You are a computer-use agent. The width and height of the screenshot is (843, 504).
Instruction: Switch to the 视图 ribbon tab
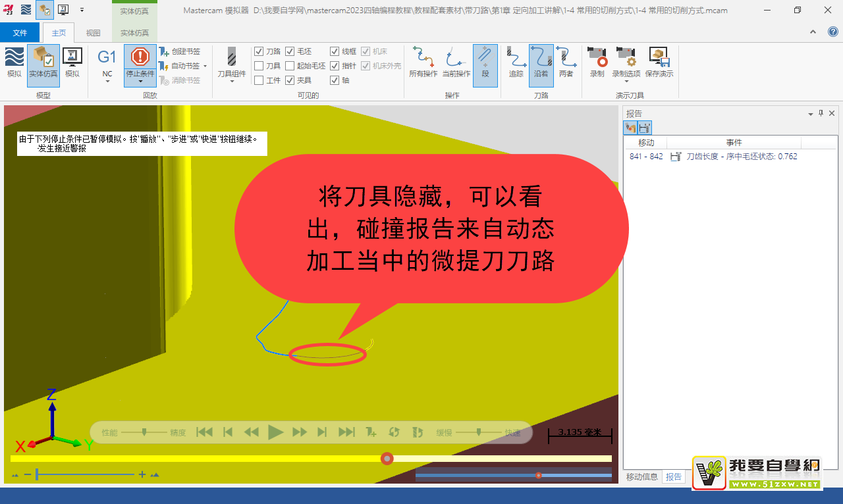point(94,33)
